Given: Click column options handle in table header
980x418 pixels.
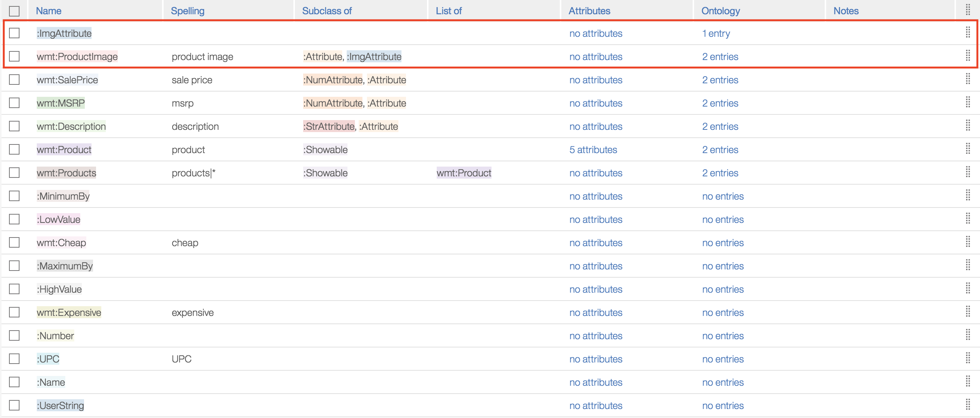Looking at the screenshot, I should click(968, 10).
